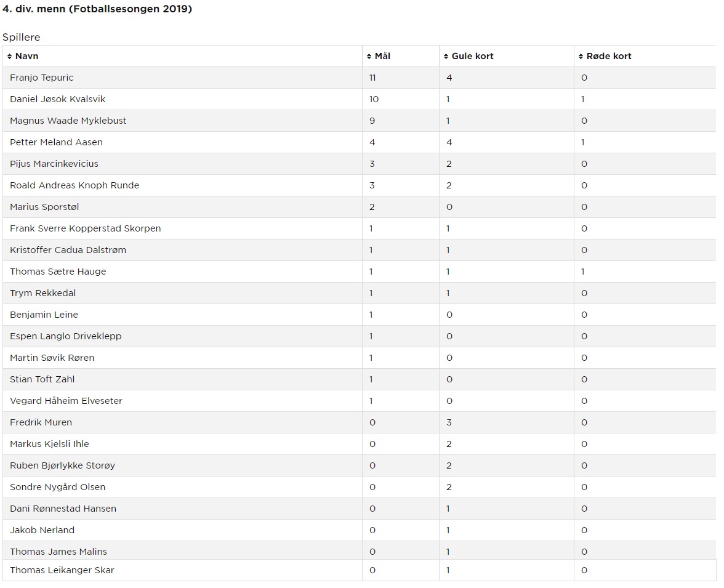Sort by the Røde kort header text

pyautogui.click(x=608, y=57)
